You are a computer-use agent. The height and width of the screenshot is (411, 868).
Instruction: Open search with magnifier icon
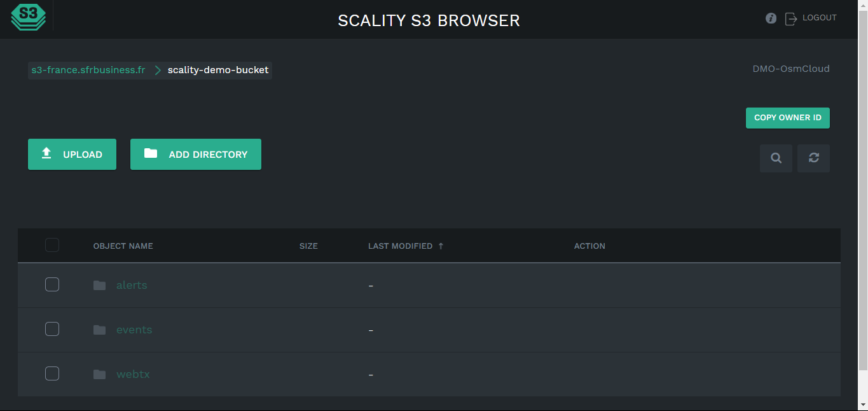click(776, 158)
